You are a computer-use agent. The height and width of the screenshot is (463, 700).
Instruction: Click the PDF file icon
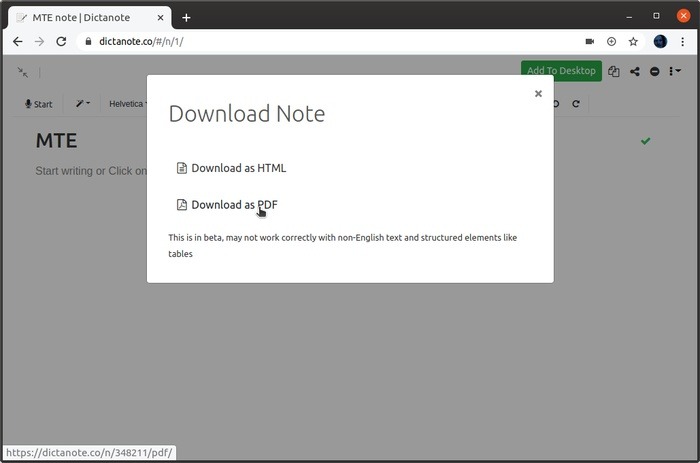coord(182,204)
